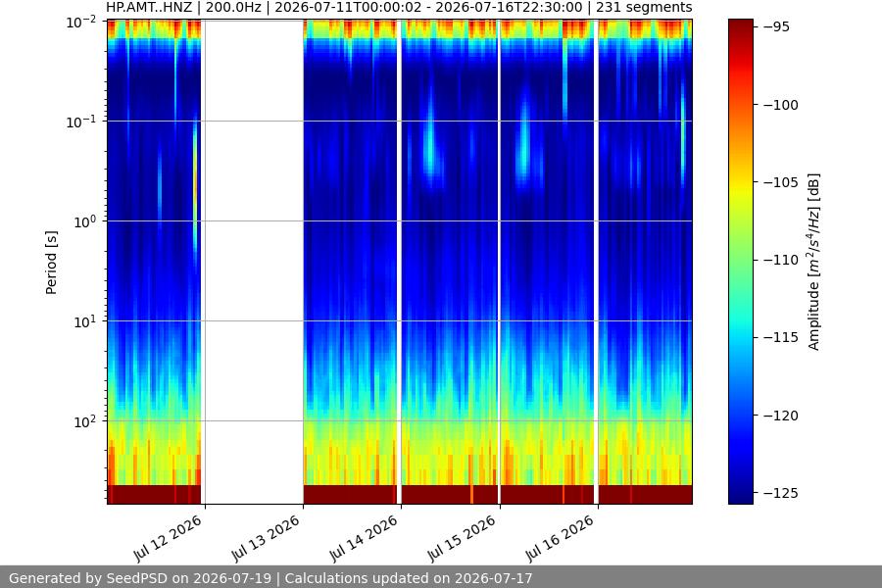
Task: Click the Jul 14 2026 date label
Action: point(364,538)
